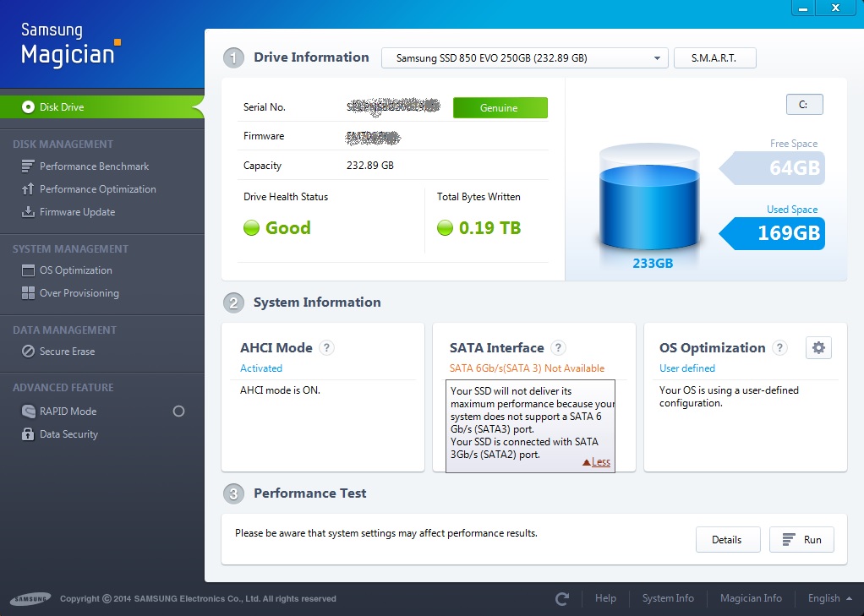Collapse SATA details with the Less link
This screenshot has width=864, height=616.
[x=596, y=461]
